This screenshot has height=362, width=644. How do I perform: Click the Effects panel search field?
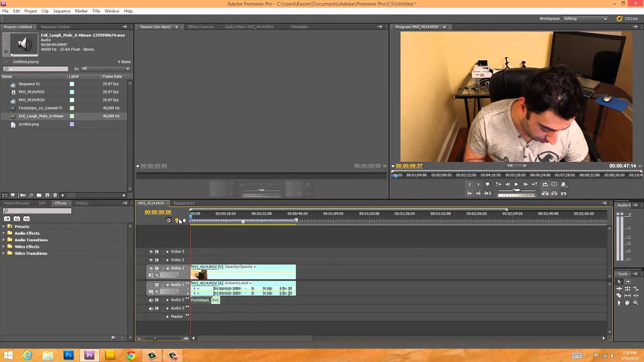click(x=37, y=211)
